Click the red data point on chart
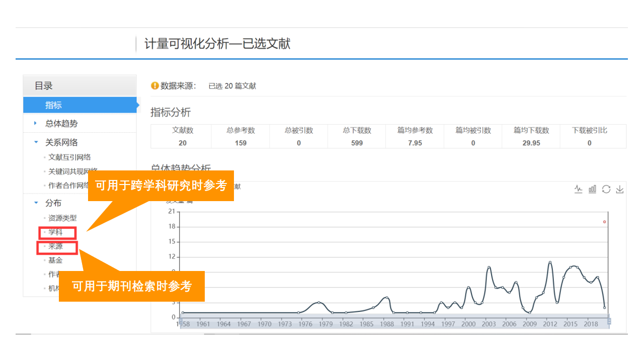 pyautogui.click(x=604, y=222)
